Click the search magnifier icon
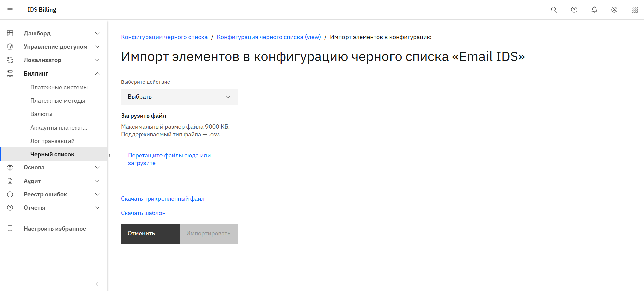 (x=554, y=10)
